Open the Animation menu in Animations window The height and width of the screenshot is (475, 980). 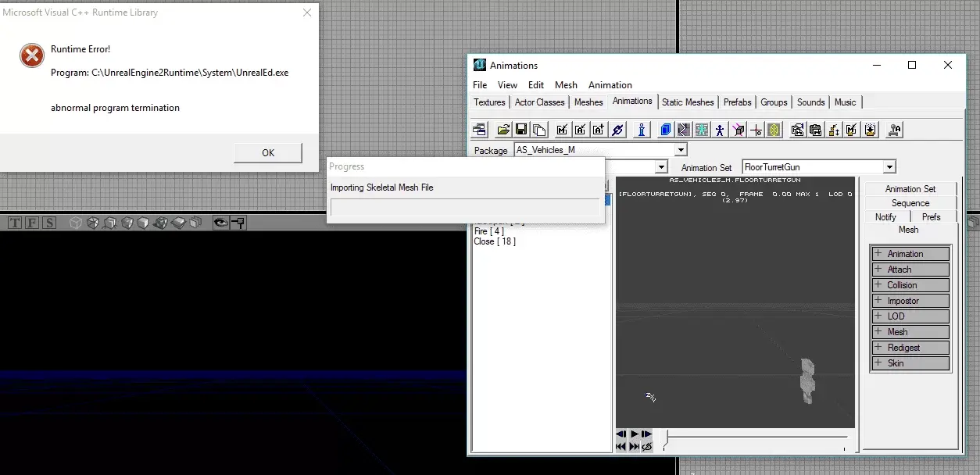tap(610, 85)
